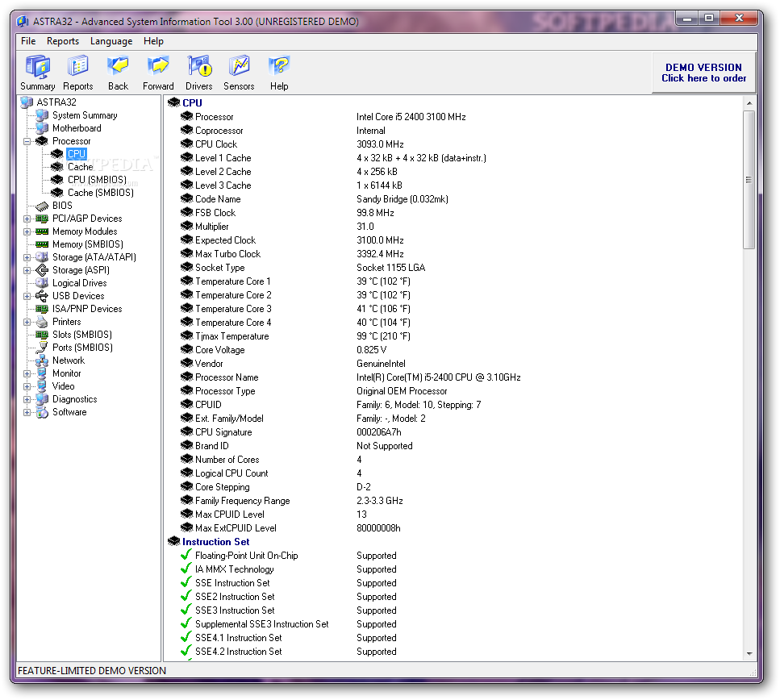The width and height of the screenshot is (780, 700).
Task: Click the Printers icon in tree
Action: pos(42,322)
